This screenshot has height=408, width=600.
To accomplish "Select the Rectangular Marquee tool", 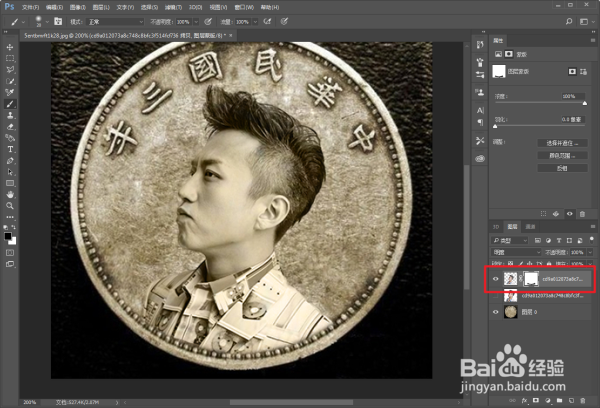I will click(10, 58).
